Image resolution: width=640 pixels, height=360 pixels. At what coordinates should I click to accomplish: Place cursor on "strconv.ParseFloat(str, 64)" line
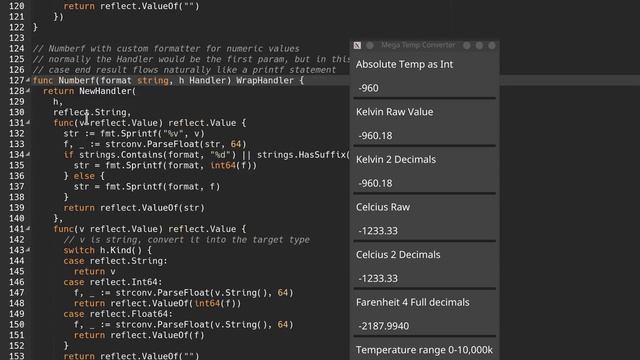pyautogui.click(x=155, y=144)
